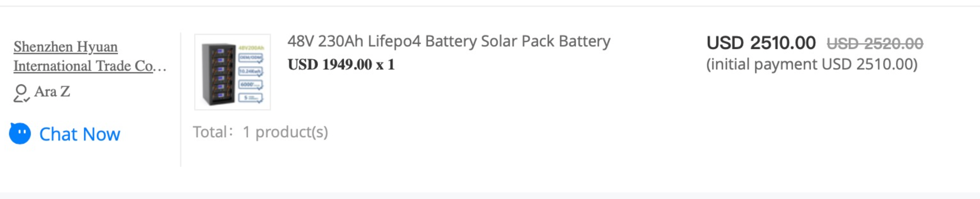Click the word Battery ending the product title
This screenshot has width=980, height=199.
tap(585, 41)
